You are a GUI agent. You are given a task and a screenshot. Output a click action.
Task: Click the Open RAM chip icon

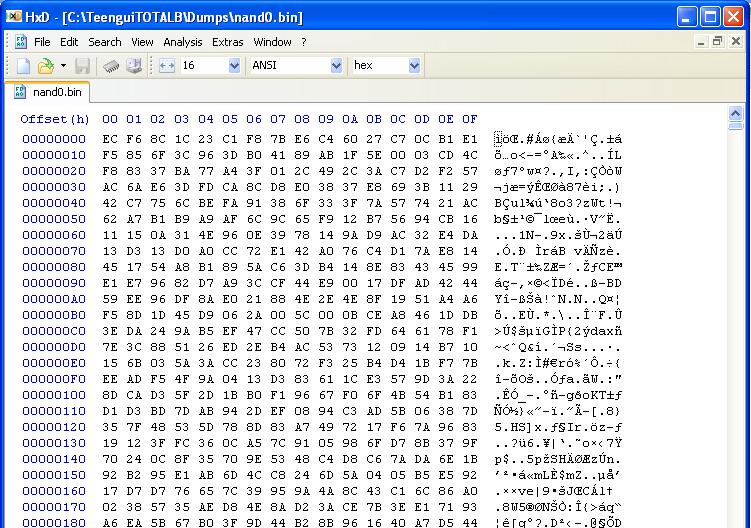tap(111, 66)
